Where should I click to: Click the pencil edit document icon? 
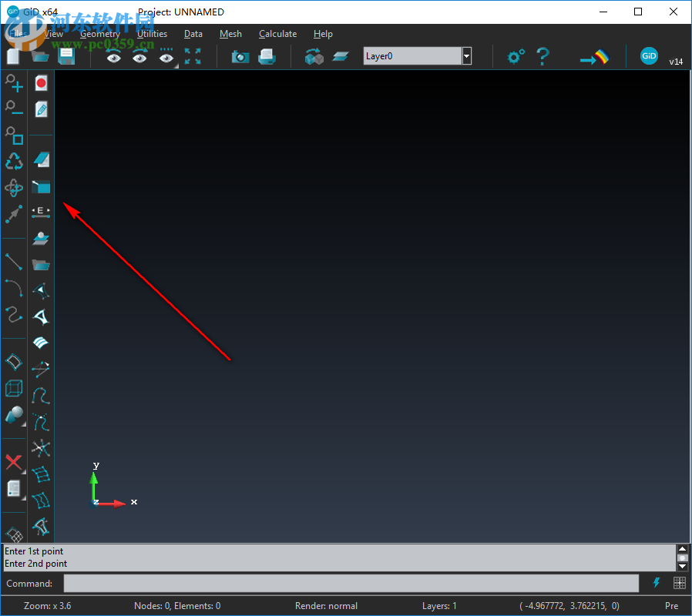tap(41, 109)
